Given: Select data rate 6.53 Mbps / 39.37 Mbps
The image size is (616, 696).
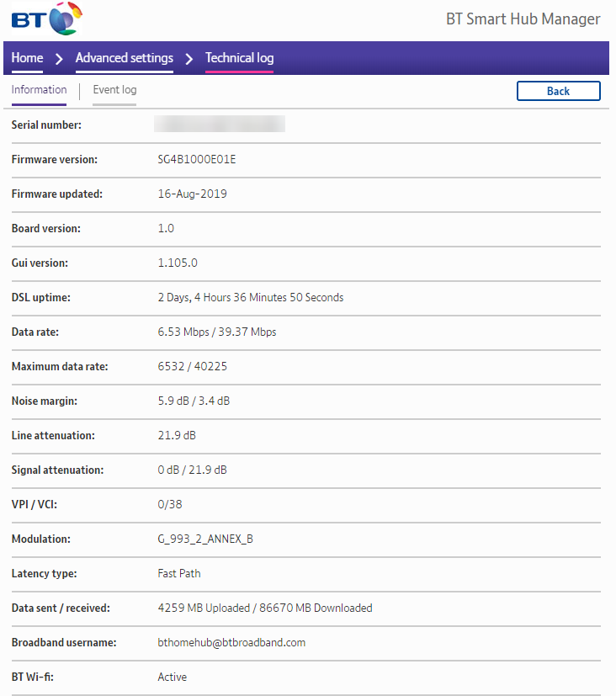Looking at the screenshot, I should (x=216, y=332).
